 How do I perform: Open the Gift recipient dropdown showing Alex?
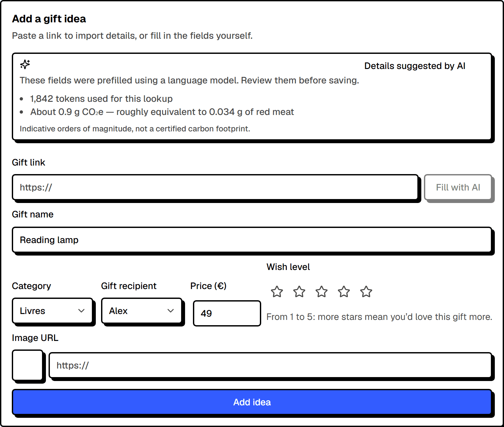coord(142,311)
